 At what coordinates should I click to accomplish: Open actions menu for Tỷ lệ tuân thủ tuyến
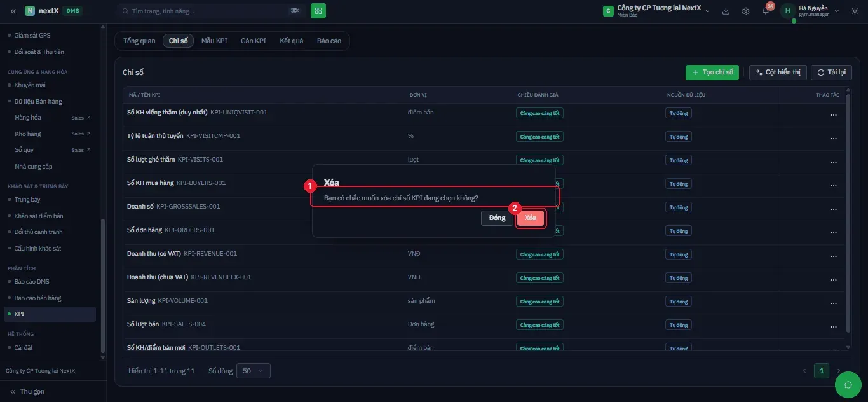pyautogui.click(x=834, y=139)
